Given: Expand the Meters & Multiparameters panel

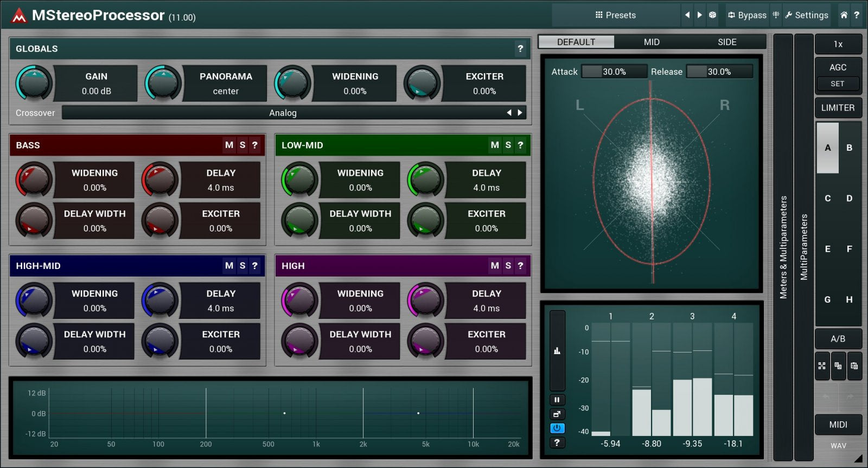Looking at the screenshot, I should click(783, 247).
